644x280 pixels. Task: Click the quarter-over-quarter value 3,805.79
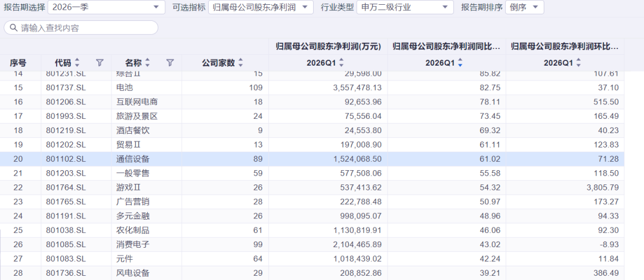(x=603, y=187)
